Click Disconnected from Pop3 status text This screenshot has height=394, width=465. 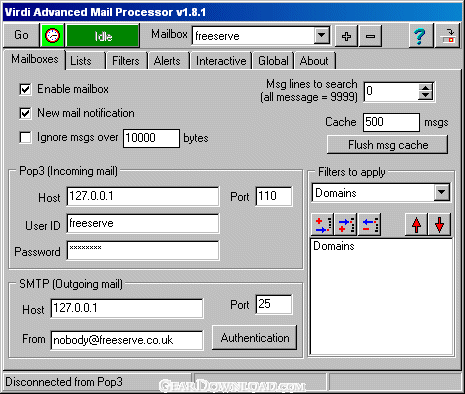pos(64,382)
